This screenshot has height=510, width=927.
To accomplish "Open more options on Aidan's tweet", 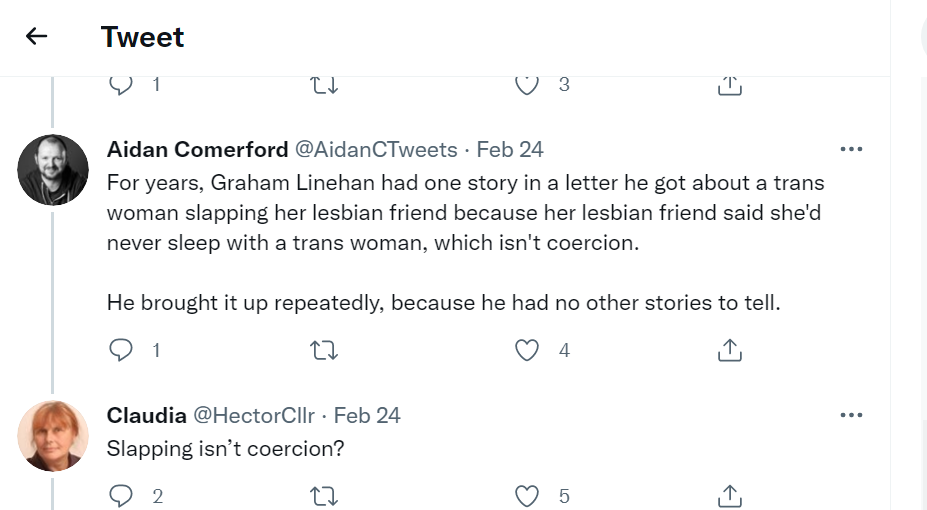I will tap(851, 149).
